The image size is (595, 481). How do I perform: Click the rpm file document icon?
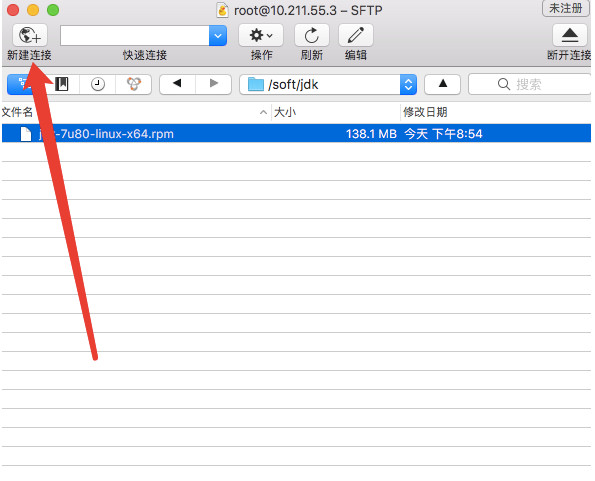click(x=26, y=134)
